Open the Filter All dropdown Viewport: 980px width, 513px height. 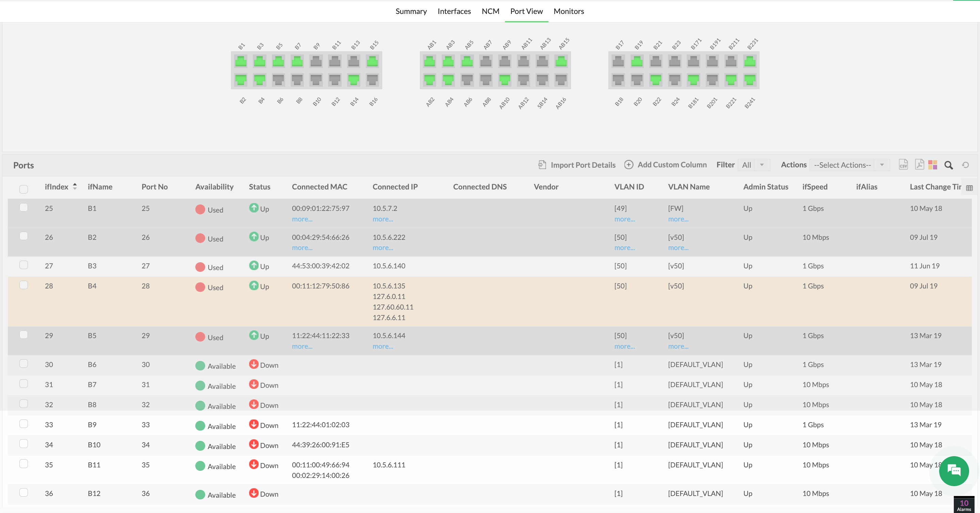[754, 165]
